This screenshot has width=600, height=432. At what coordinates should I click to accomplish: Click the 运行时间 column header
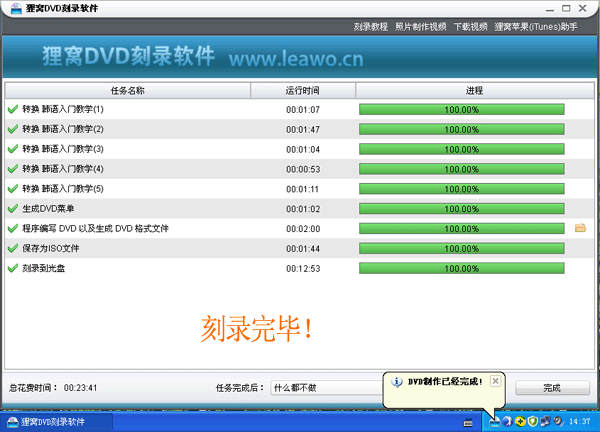click(303, 91)
